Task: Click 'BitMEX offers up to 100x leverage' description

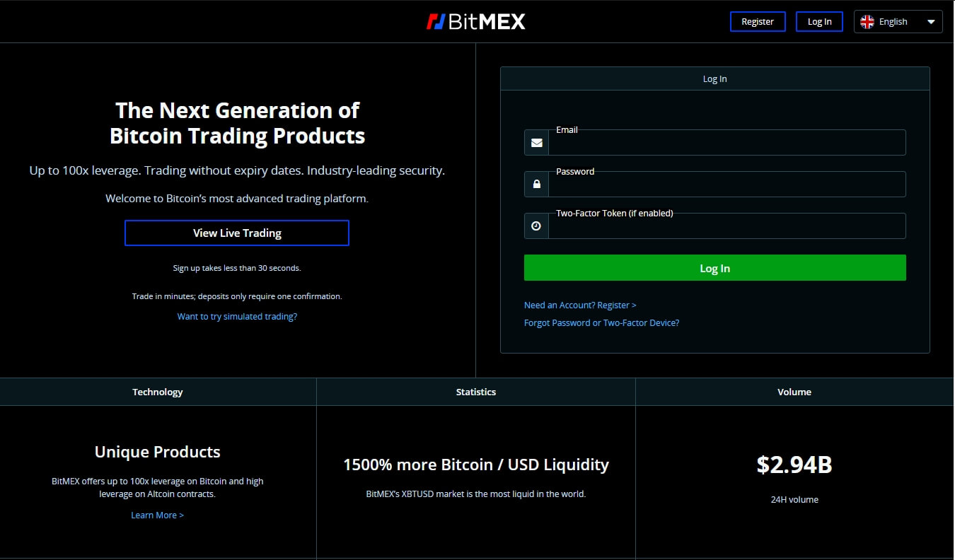Action: [158, 487]
